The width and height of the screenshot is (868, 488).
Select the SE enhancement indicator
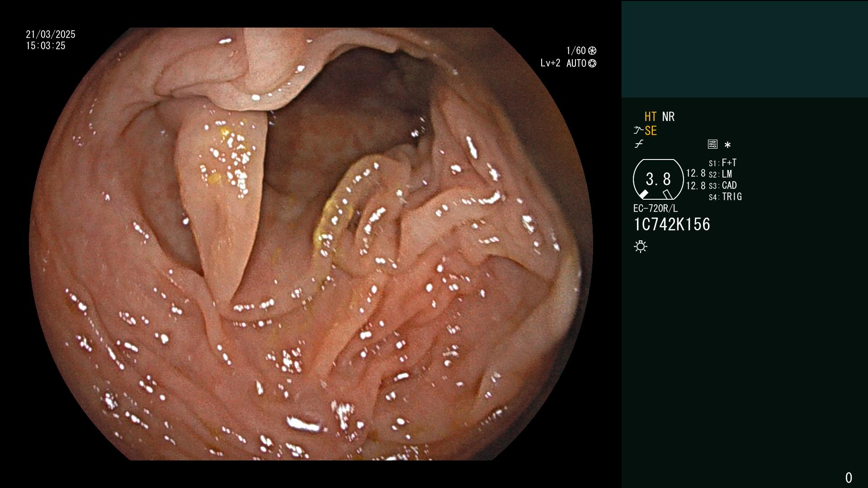(x=651, y=131)
